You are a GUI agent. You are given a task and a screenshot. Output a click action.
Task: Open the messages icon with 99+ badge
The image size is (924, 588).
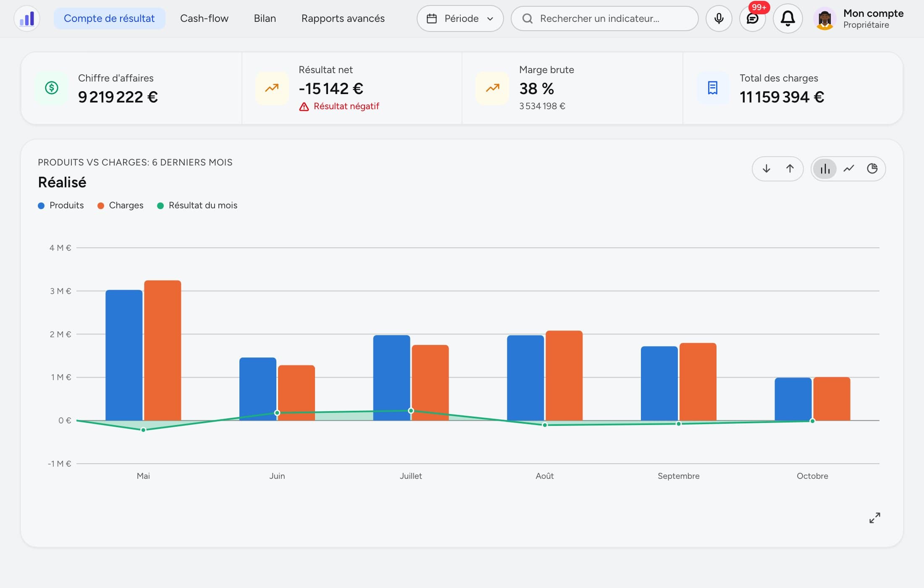tap(752, 18)
